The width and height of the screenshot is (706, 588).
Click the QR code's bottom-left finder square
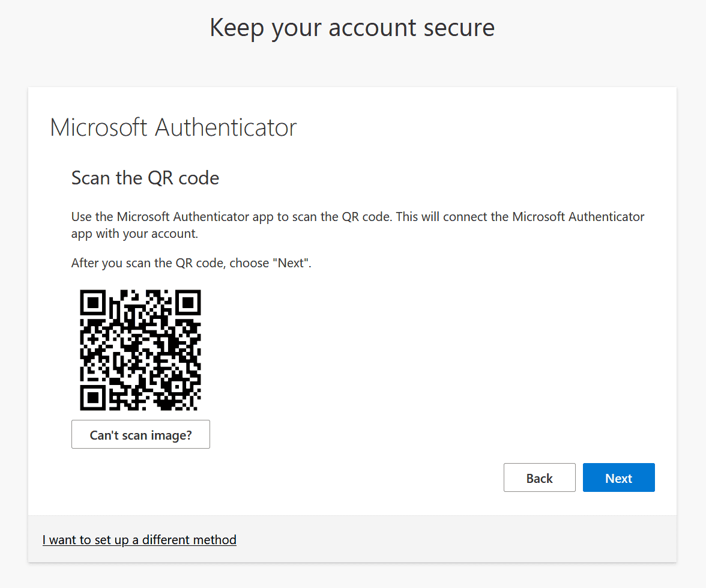click(93, 397)
